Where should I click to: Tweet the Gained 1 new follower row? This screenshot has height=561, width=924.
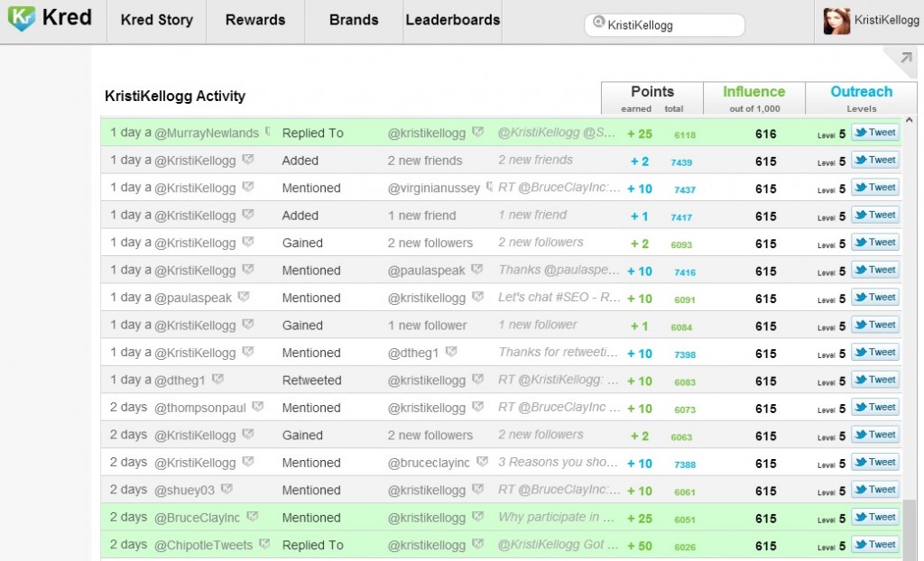[x=875, y=325]
